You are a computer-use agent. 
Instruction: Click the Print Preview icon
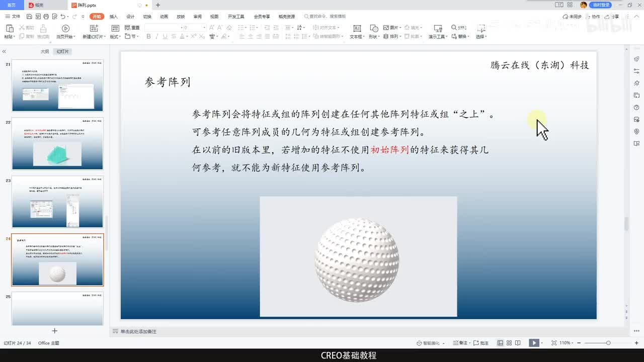54,17
